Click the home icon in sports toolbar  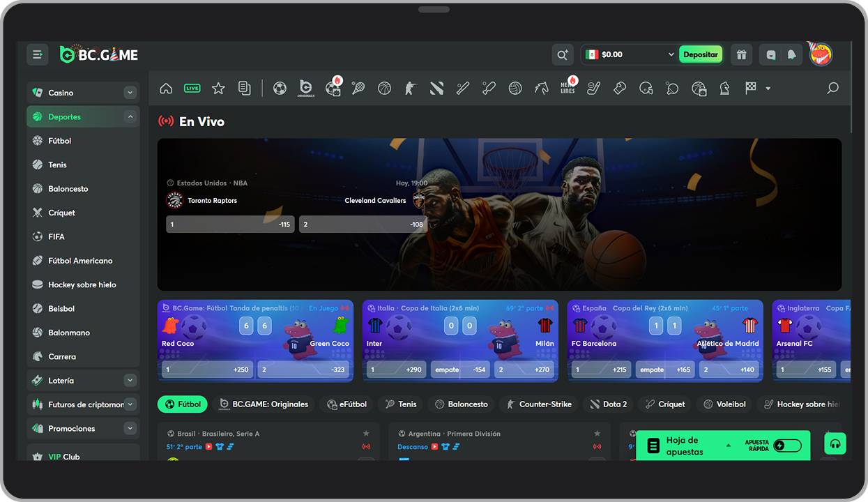166,89
